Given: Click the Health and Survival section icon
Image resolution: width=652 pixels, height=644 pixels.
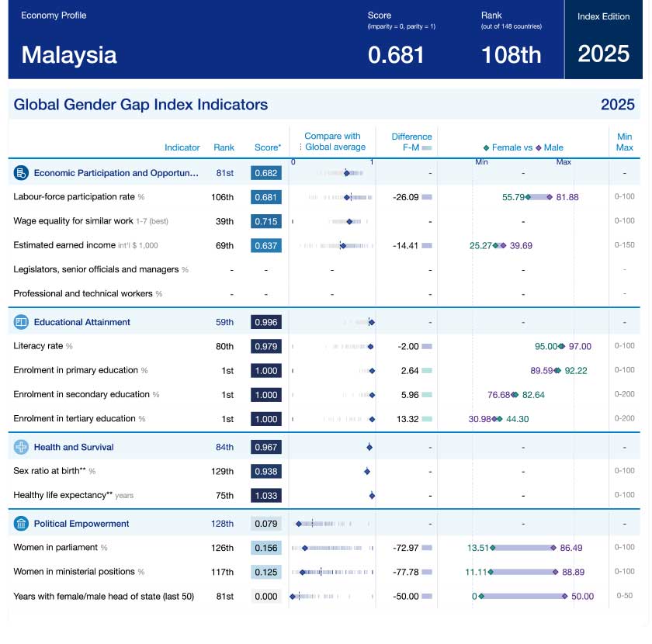Looking at the screenshot, I should (x=21, y=447).
